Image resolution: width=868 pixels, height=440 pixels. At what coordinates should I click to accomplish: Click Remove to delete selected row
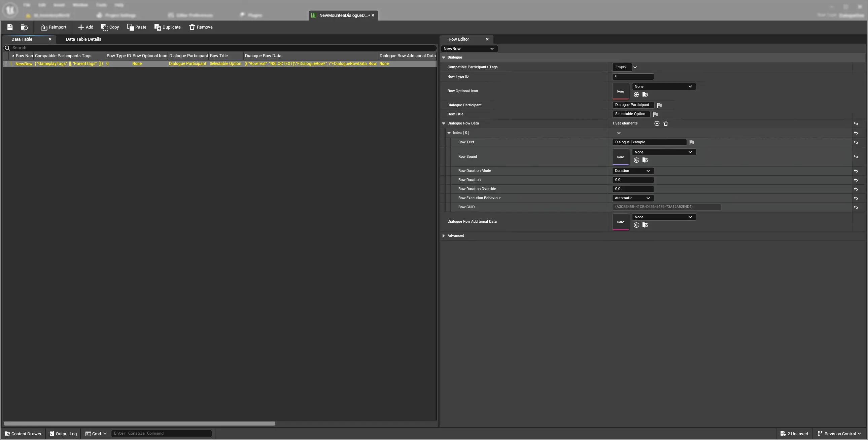coord(201,27)
